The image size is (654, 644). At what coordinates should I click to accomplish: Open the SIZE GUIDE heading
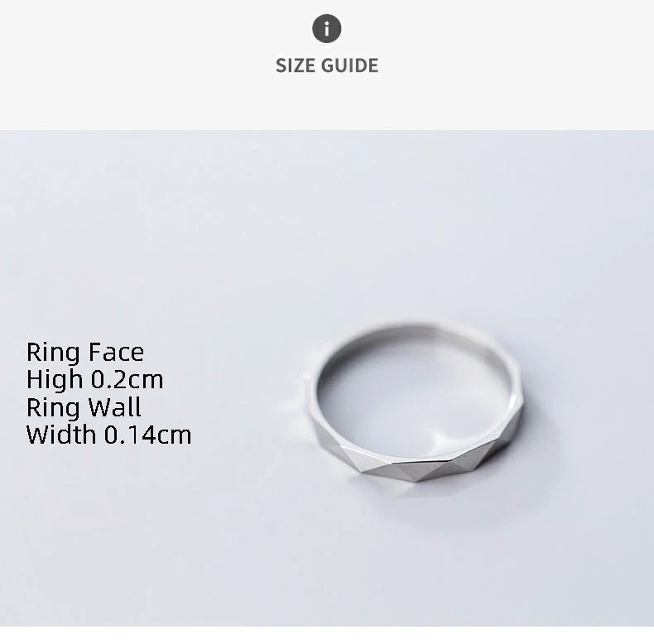click(327, 65)
